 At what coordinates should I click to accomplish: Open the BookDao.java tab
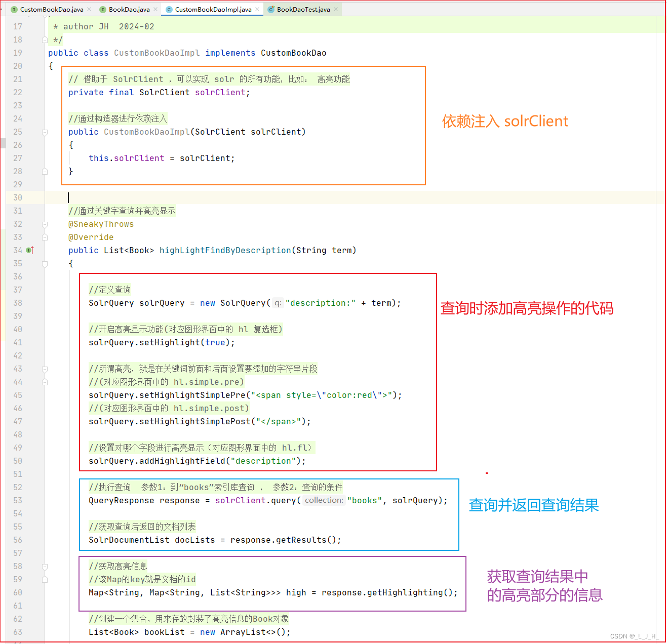pyautogui.click(x=129, y=9)
